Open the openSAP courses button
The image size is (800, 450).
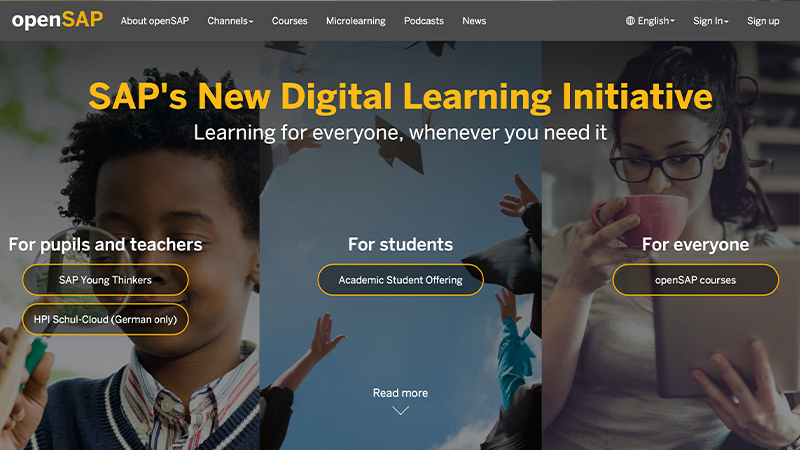[x=695, y=280]
